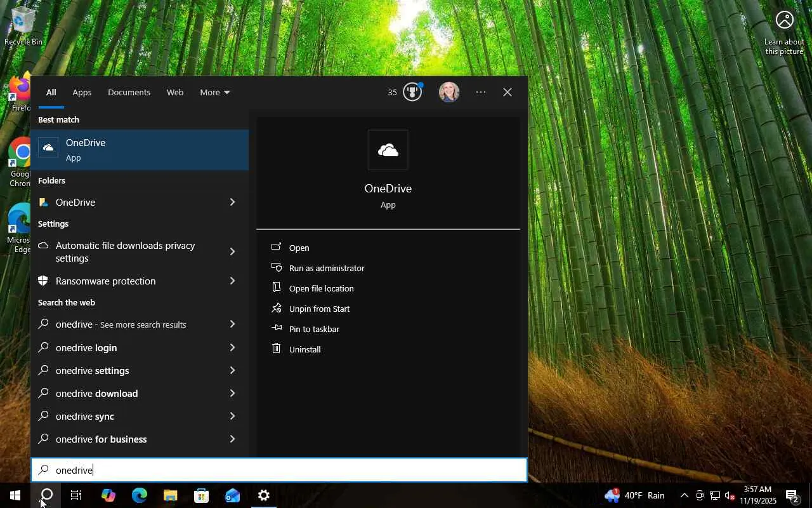Open the volume speaker tray icon
This screenshot has height=508, width=812.
pos(730,495)
